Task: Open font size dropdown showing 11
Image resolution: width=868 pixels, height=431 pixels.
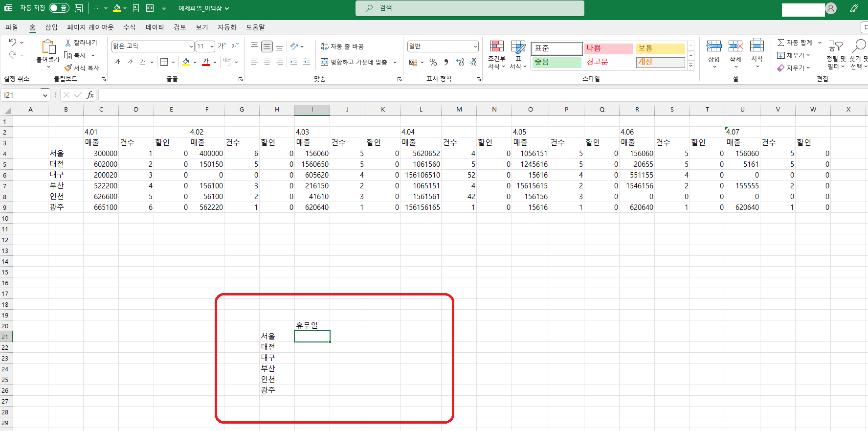Action: pyautogui.click(x=212, y=46)
